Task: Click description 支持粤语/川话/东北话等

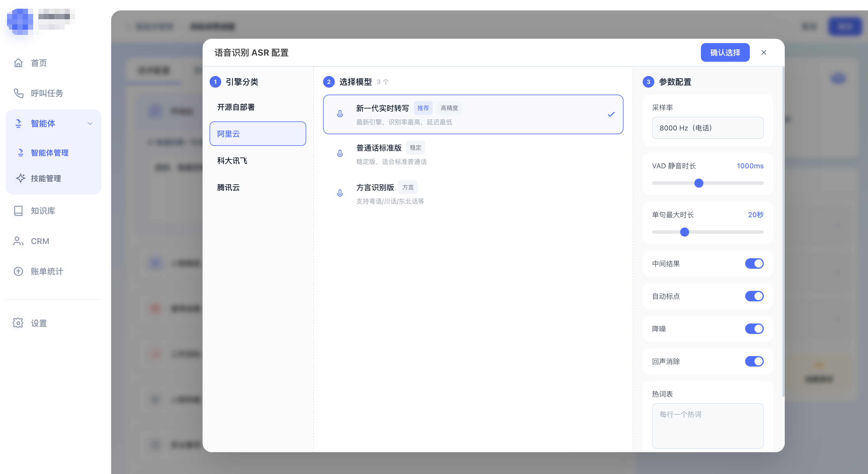Action: [390, 201]
